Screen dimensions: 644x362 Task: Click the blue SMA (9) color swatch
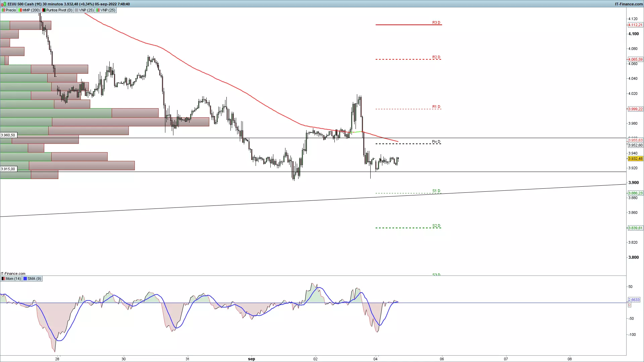pos(25,279)
